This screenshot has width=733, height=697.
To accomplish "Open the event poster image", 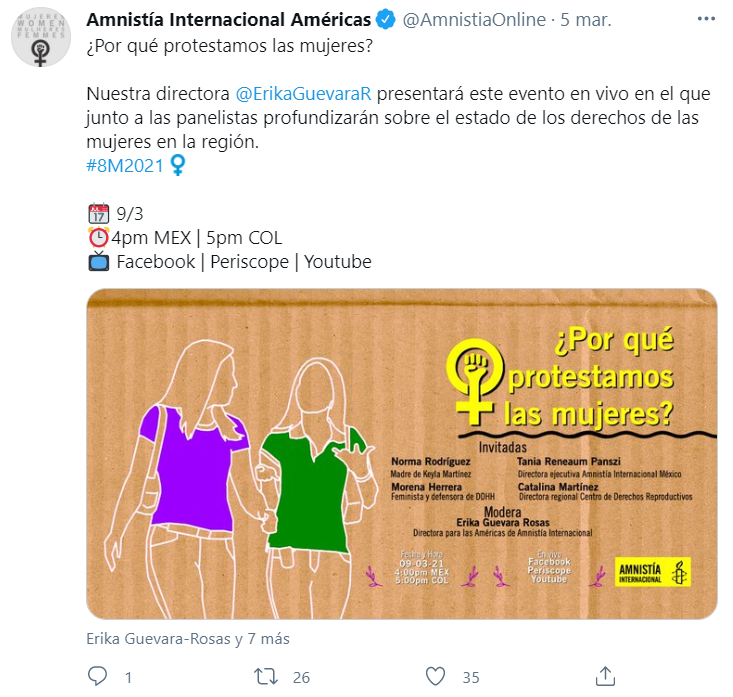I will 402,454.
